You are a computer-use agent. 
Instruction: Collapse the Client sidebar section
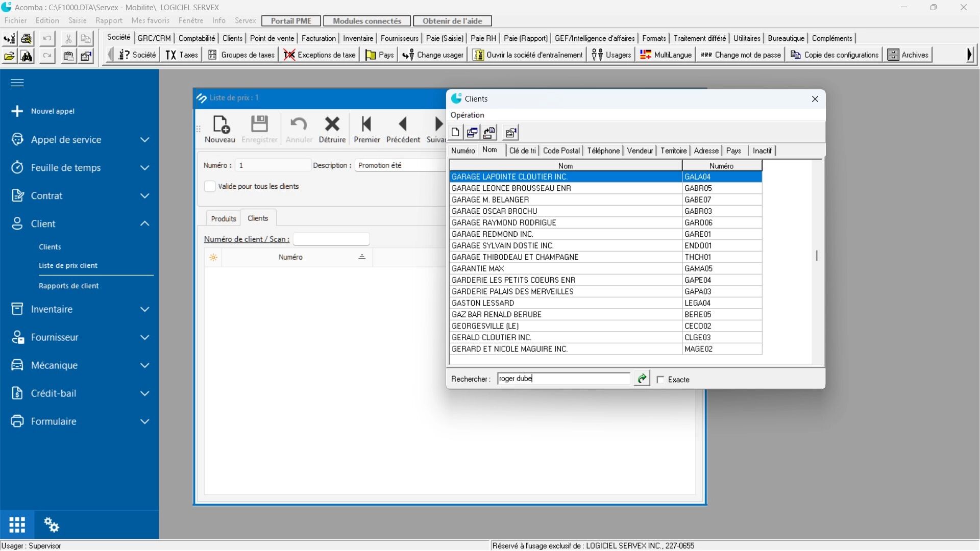(144, 223)
